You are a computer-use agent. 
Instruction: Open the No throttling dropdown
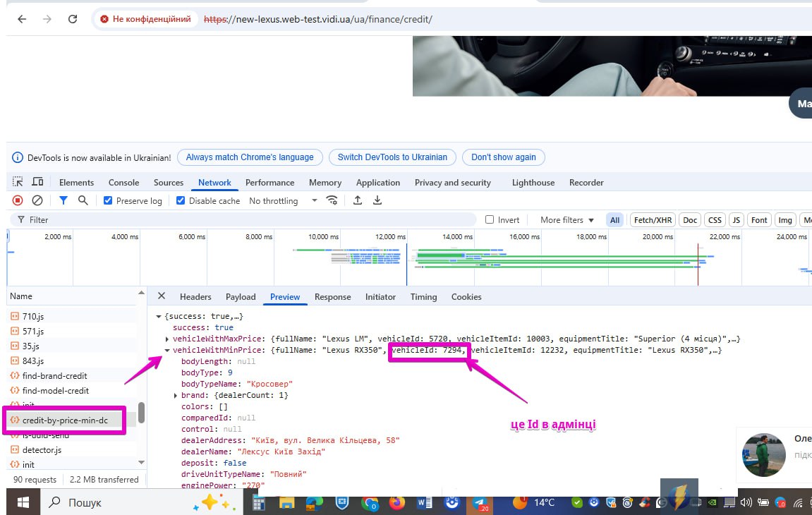(283, 201)
